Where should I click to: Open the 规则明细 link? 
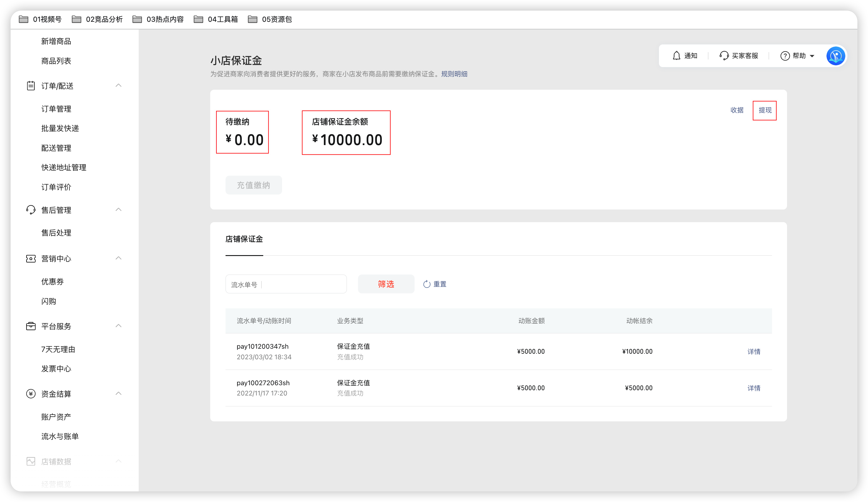pyautogui.click(x=454, y=74)
